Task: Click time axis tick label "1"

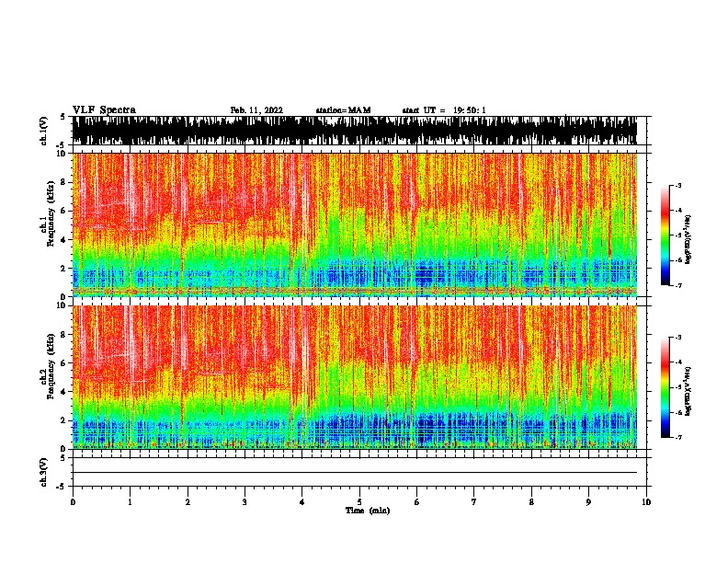Action: (x=130, y=502)
